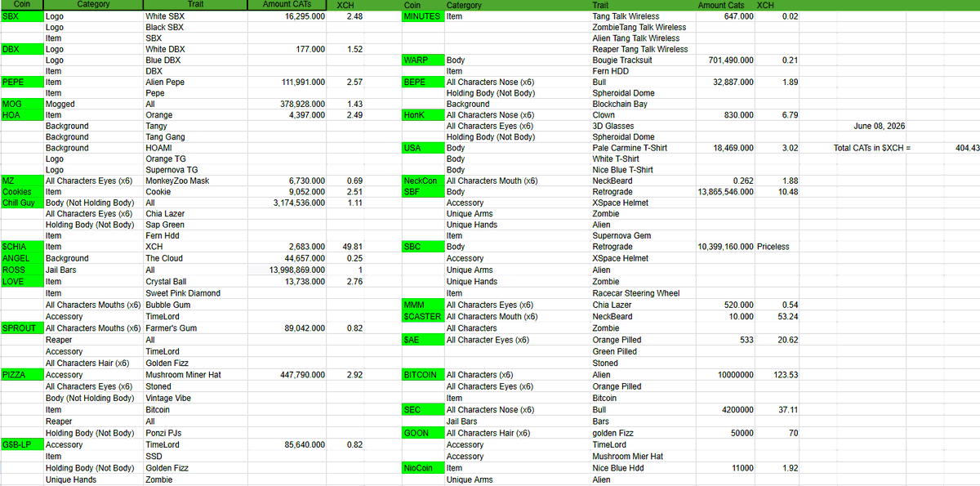The width and height of the screenshot is (980, 486).
Task: Select the MMM coin cell
Action: click(x=422, y=305)
